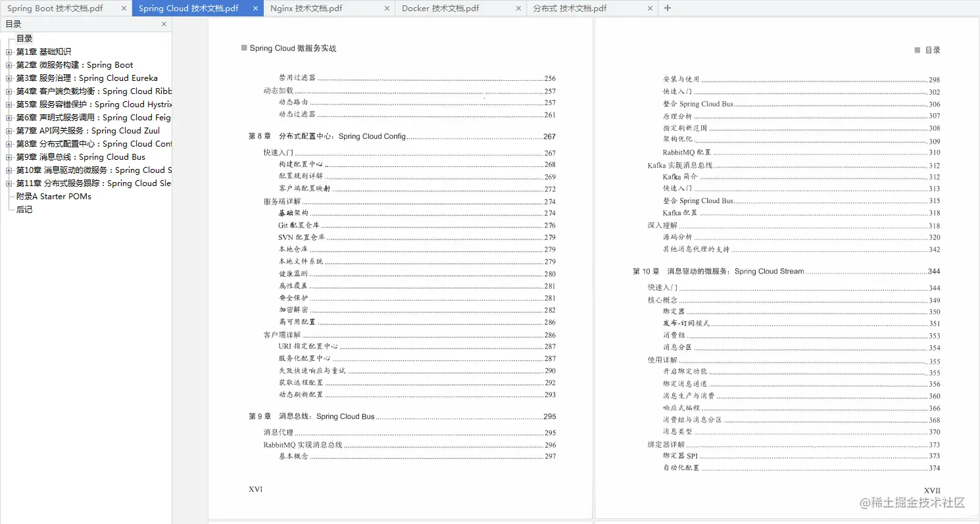Click the 第 8 章 分布式配置中心 contents entry

pyautogui.click(x=402, y=137)
